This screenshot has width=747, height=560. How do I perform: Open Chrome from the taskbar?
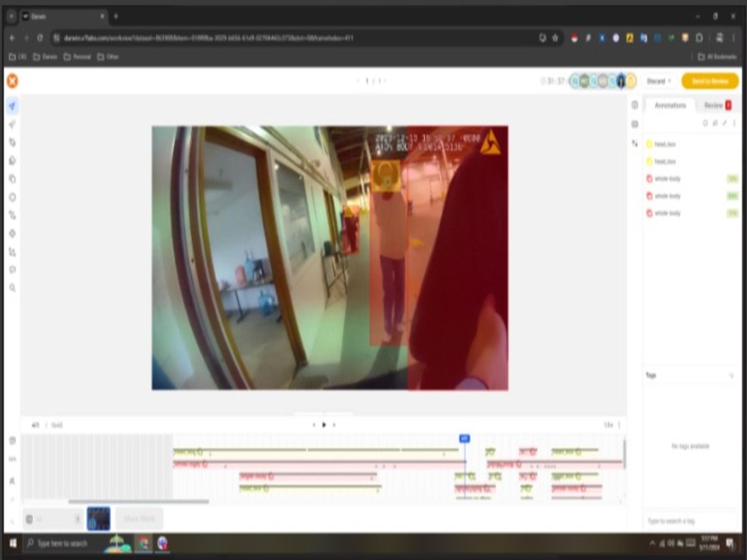click(143, 543)
